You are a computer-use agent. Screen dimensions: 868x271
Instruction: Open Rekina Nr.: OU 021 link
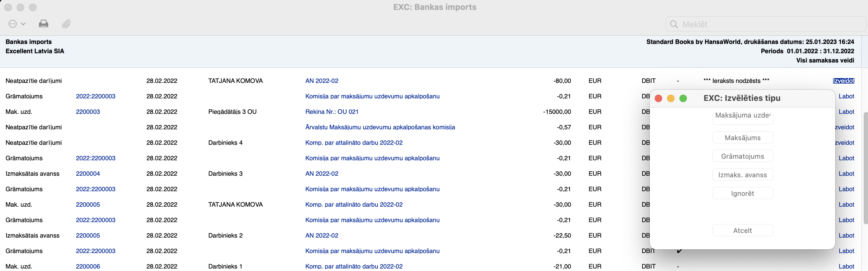click(x=332, y=112)
